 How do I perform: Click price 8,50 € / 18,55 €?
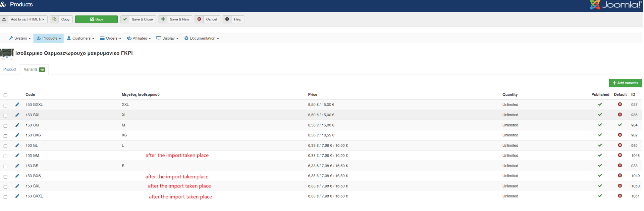point(321,135)
